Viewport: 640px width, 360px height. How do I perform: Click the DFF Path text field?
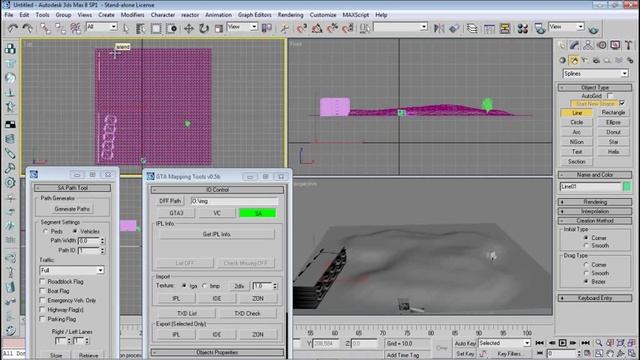pyautogui.click(x=234, y=201)
